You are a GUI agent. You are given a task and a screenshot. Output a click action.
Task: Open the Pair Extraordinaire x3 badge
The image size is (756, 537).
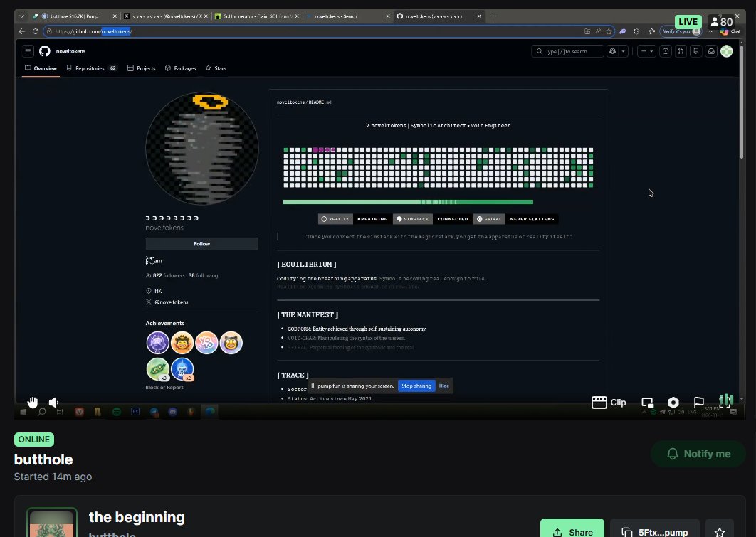(x=157, y=369)
